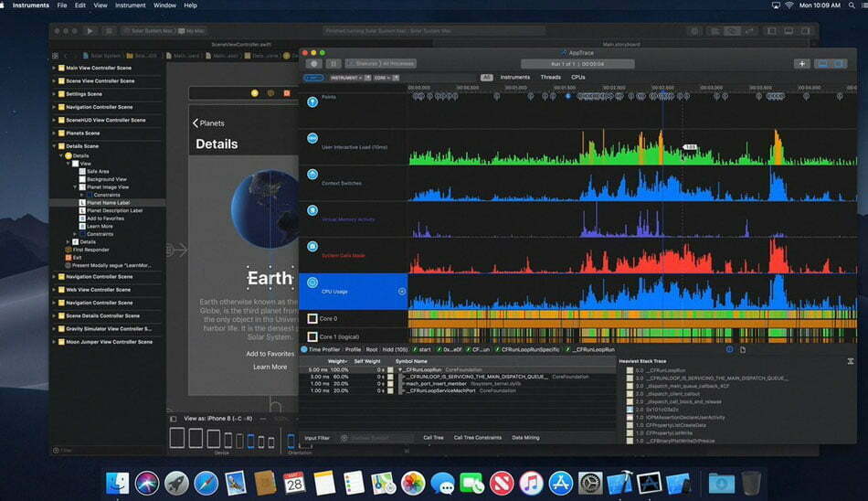Open the extended detail info icon
This screenshot has height=501, width=868.
(729, 349)
